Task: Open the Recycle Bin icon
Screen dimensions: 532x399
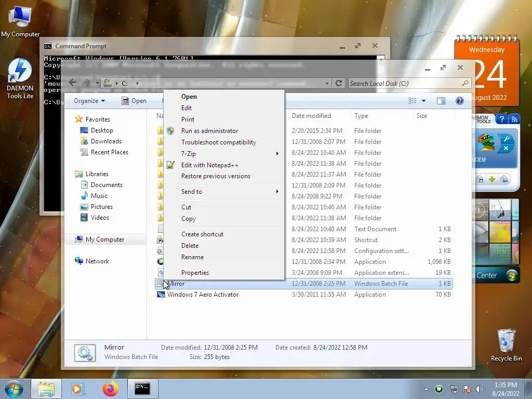Action: pyautogui.click(x=506, y=345)
